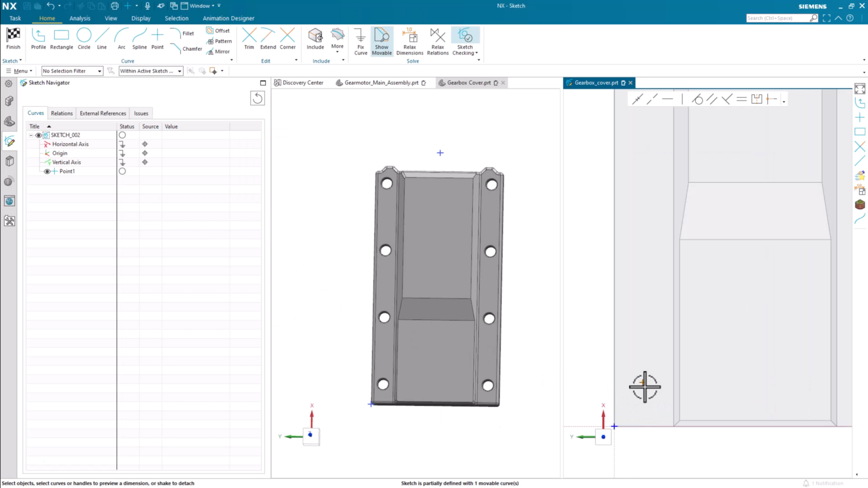Toggle the Show Movable curves option
Screen dimensions: 868x488
click(381, 41)
